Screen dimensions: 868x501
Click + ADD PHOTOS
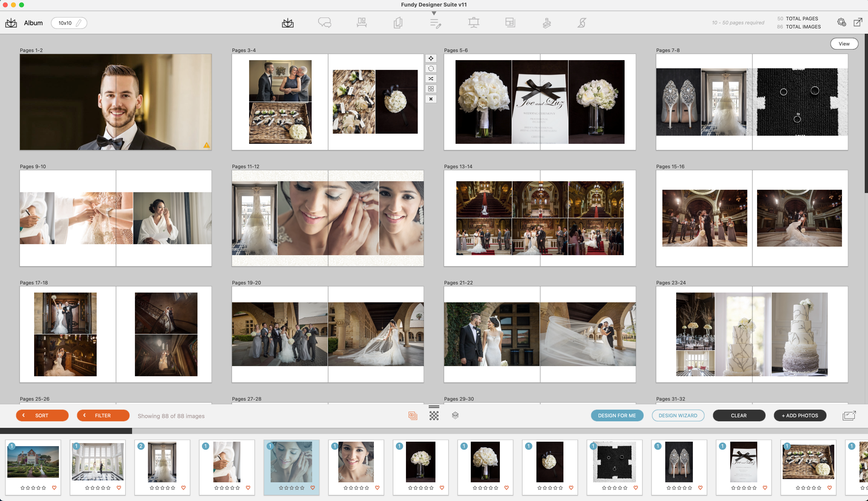[800, 415]
